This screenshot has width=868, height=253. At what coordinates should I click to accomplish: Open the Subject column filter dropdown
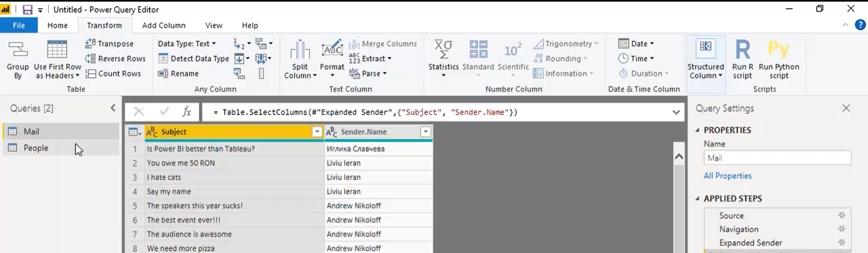[x=317, y=132]
